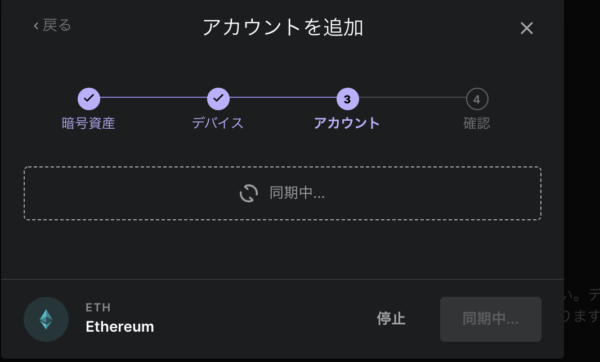The height and width of the screenshot is (362, 600).
Task: Click the アカウントを追加 dialog title
Action: point(283,28)
